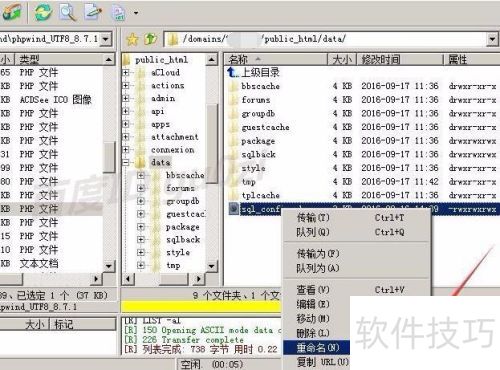
Task: Click scroll-down arrow of local file list
Action: click(x=109, y=266)
